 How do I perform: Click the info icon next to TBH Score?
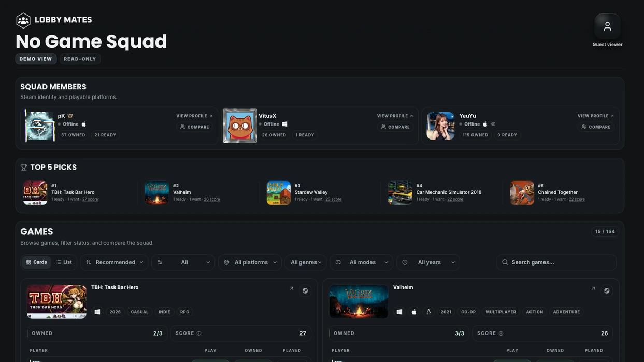tap(199, 333)
